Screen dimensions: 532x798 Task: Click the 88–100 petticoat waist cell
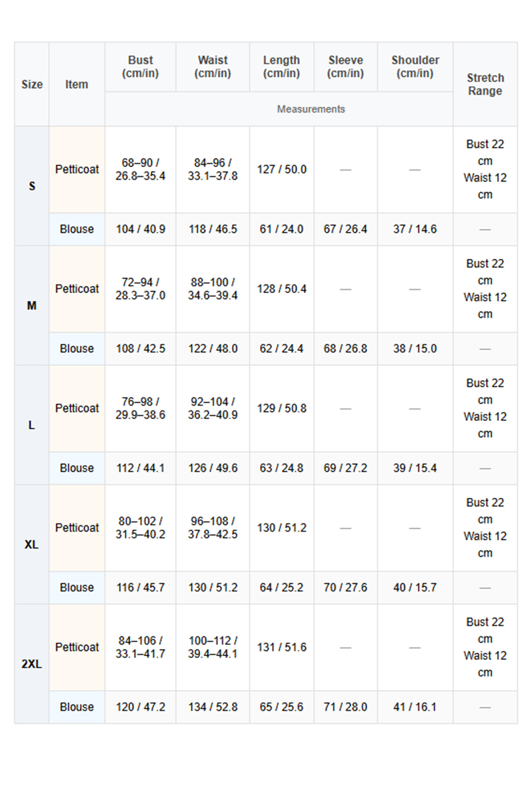(x=213, y=289)
